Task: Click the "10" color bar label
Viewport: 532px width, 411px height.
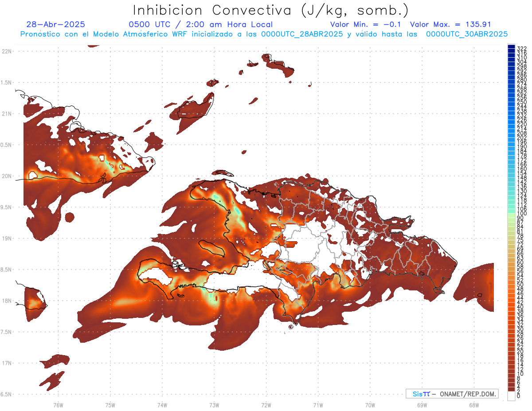Action: (x=520, y=373)
